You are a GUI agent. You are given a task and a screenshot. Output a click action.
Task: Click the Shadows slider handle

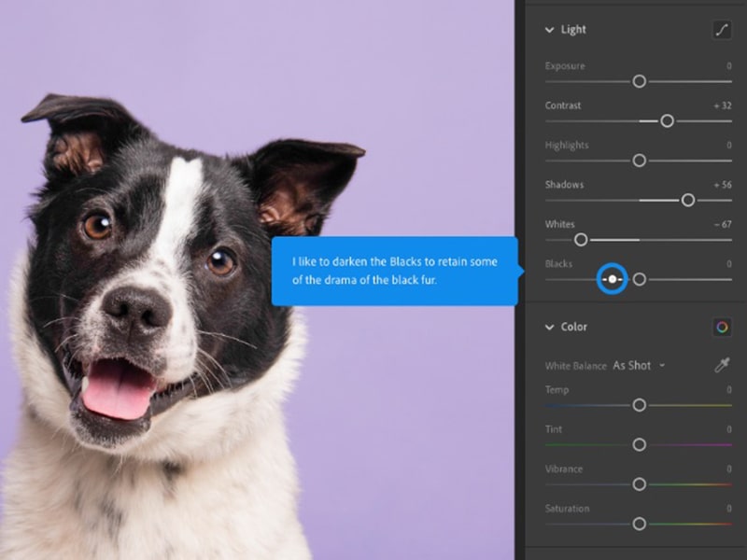tap(688, 200)
